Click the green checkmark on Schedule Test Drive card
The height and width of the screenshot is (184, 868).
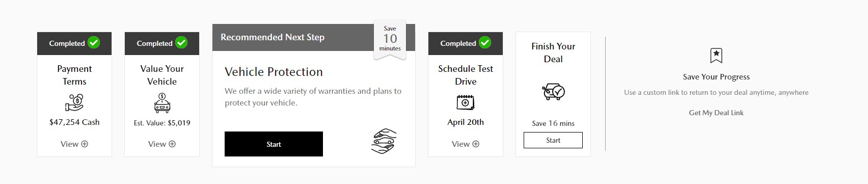(485, 43)
